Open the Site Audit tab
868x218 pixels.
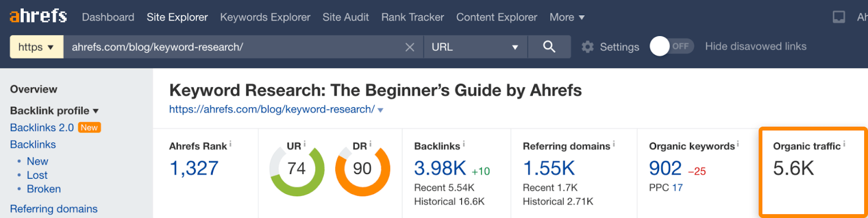[346, 17]
